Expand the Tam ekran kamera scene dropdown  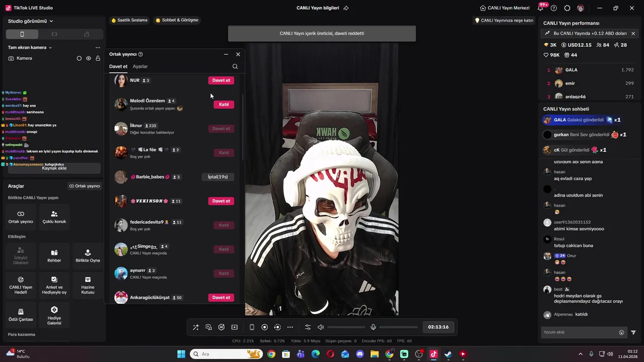pyautogui.click(x=30, y=47)
